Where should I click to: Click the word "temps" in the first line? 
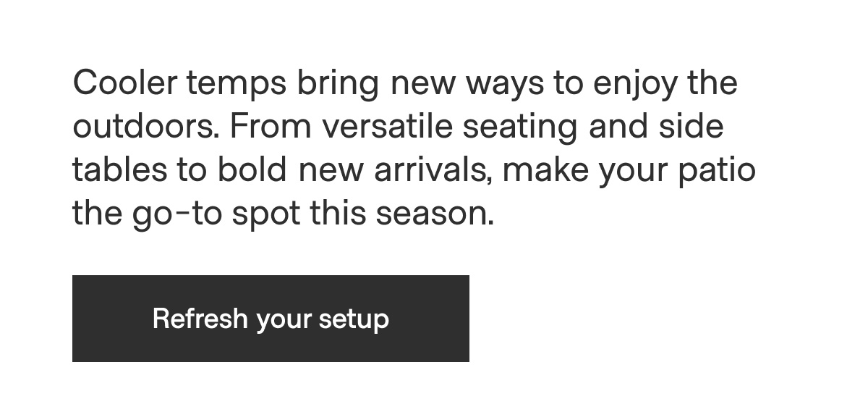point(237,83)
